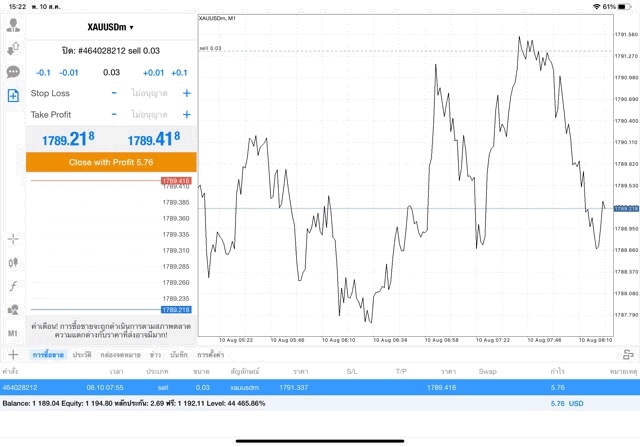
Task: Increase volume by +0.01
Action: tap(153, 72)
